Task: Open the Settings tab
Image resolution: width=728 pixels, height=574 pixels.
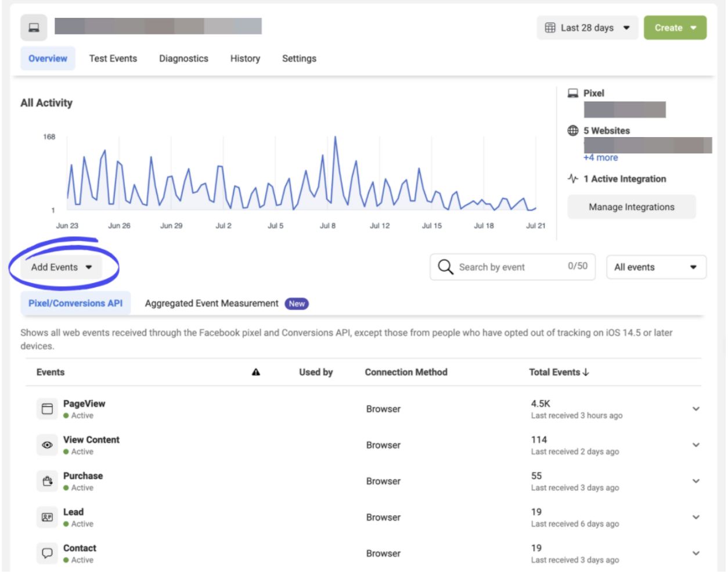Action: point(299,59)
